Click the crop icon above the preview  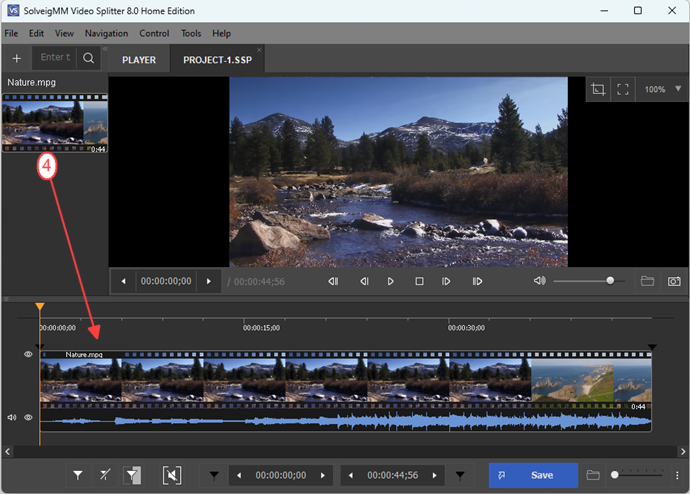pyautogui.click(x=598, y=89)
